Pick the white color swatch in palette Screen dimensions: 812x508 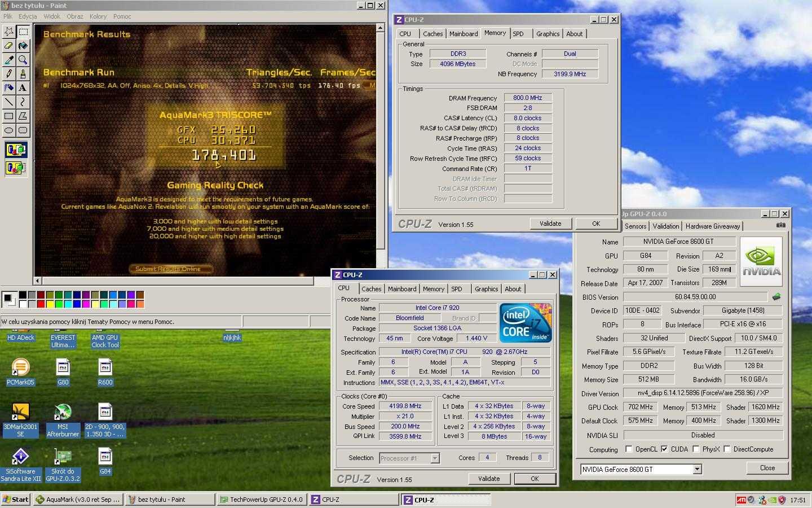point(23,304)
